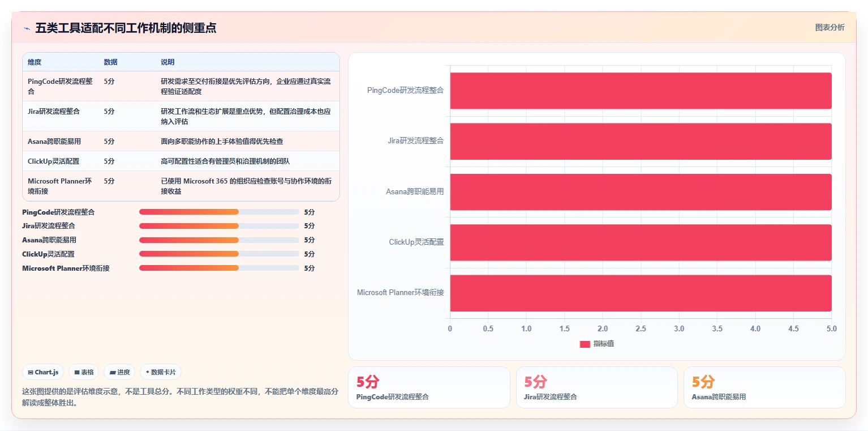This screenshot has height=431, width=868.
Task: Select the Chart.js tag chip
Action: coord(43,372)
